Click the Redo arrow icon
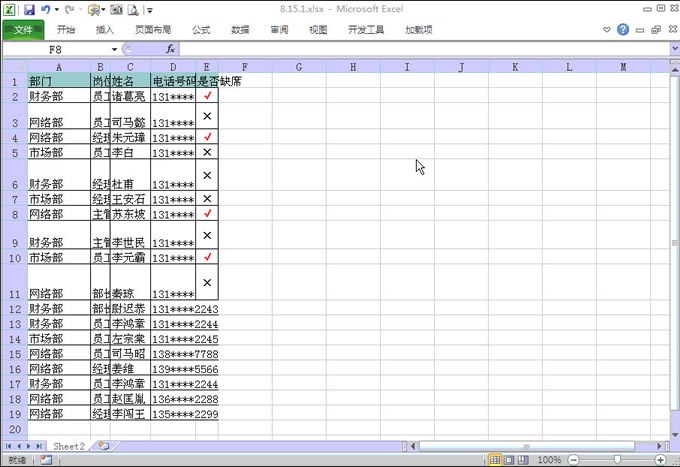680x467 pixels. tap(69, 10)
